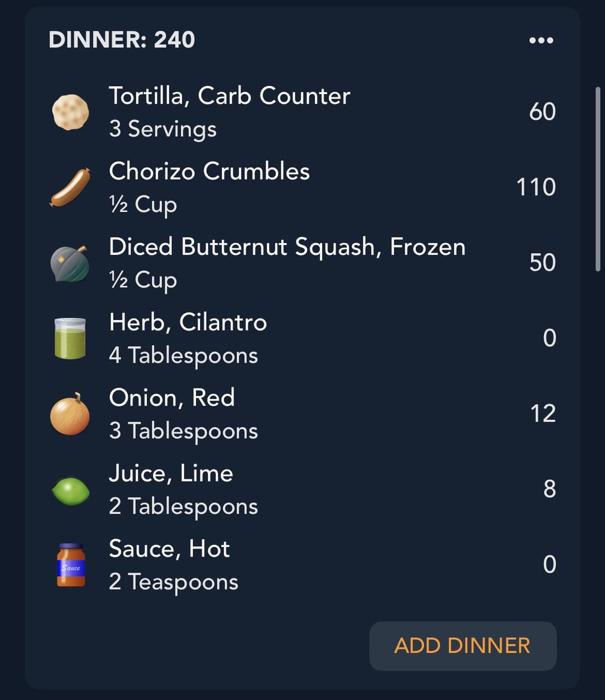The height and width of the screenshot is (700, 605).
Task: Open the dinner three-dot options menu
Action: click(x=541, y=40)
